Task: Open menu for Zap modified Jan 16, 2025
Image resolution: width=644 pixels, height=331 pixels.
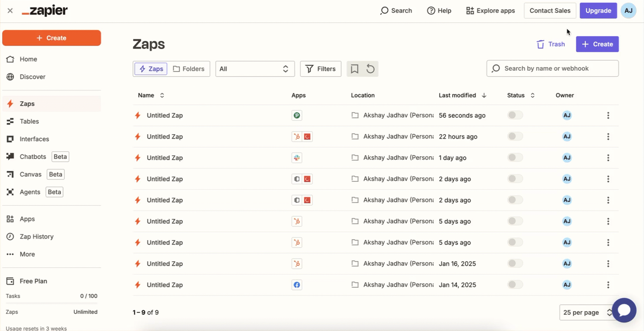Action: click(x=608, y=264)
